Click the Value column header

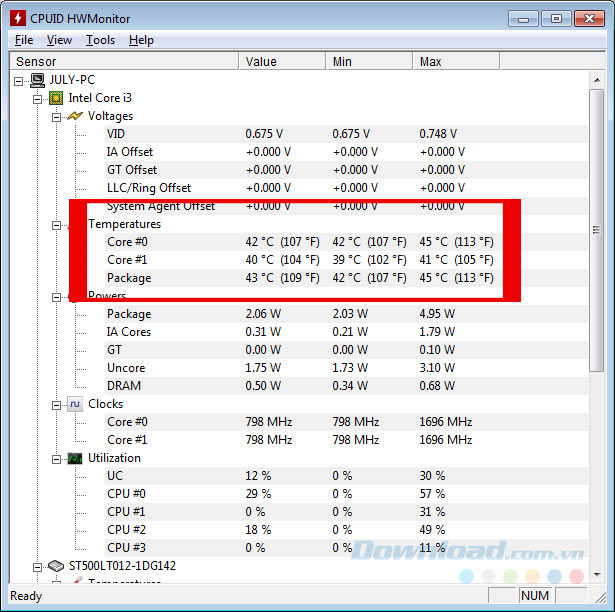click(282, 62)
